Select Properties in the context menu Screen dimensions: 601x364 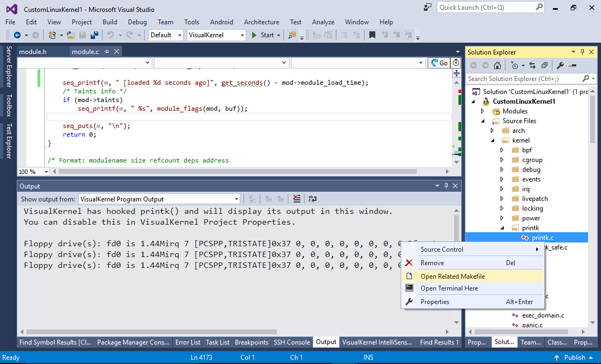pos(473,302)
